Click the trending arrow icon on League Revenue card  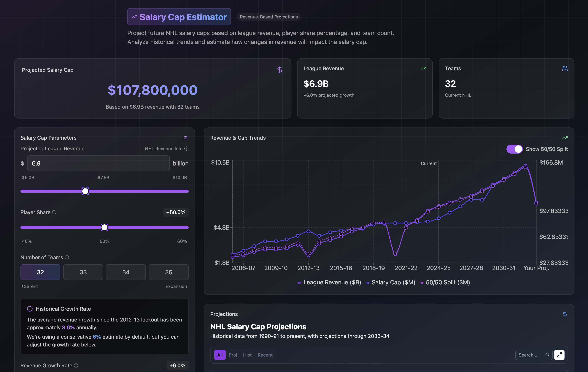coord(424,68)
